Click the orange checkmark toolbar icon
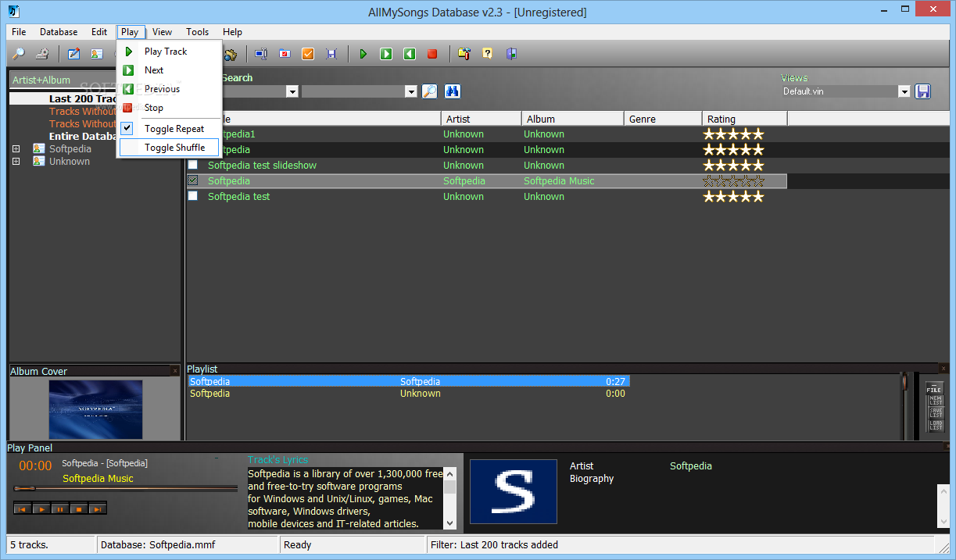 coord(308,54)
